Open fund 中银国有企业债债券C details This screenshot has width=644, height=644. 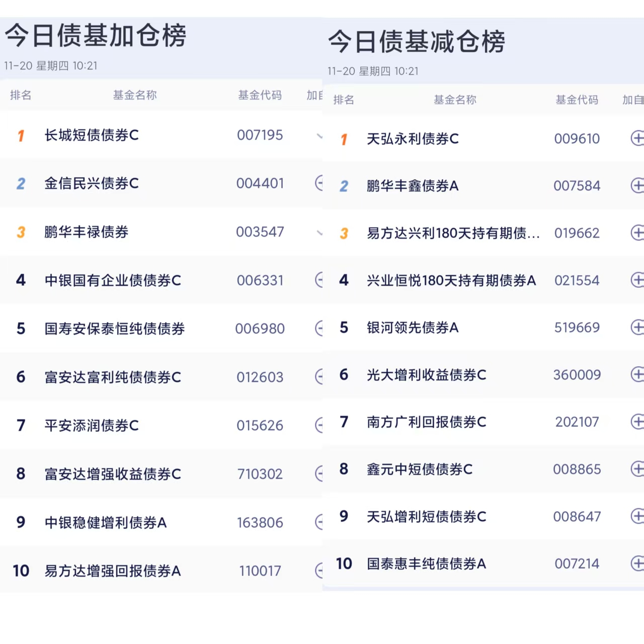tap(113, 280)
